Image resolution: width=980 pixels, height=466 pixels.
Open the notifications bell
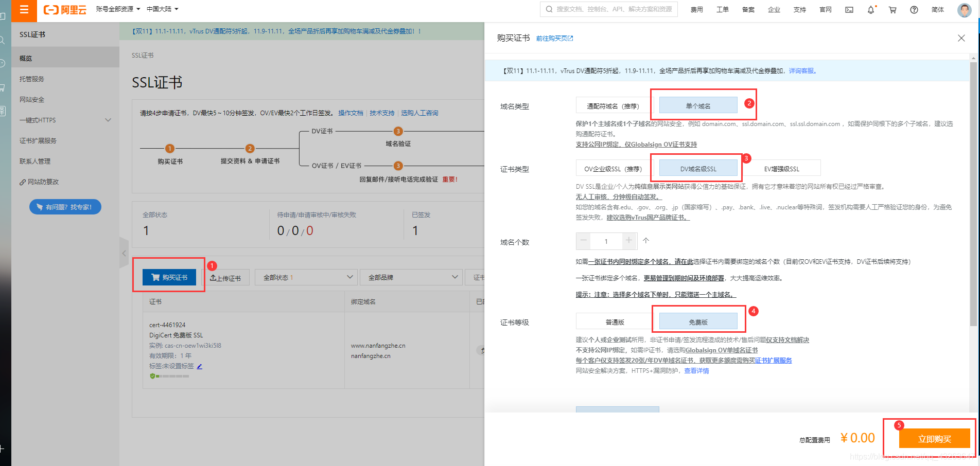tap(871, 10)
